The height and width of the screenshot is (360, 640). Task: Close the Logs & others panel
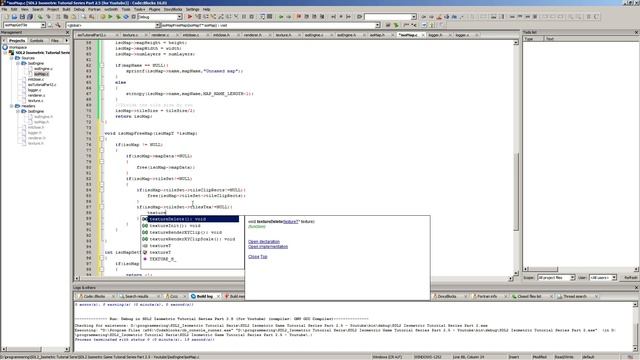(x=636, y=288)
